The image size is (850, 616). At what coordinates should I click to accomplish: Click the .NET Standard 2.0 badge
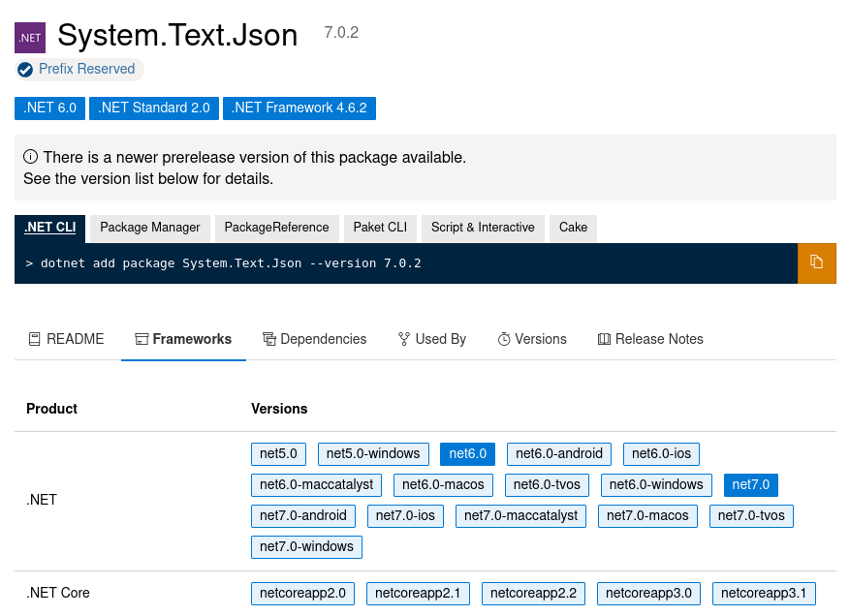tap(154, 108)
